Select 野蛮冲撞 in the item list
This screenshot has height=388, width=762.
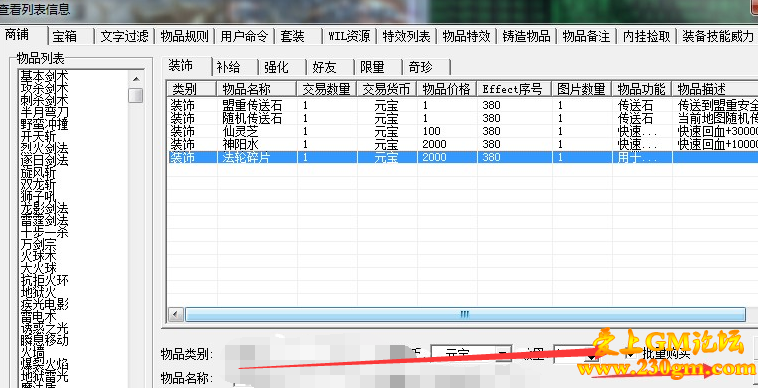click(x=44, y=124)
